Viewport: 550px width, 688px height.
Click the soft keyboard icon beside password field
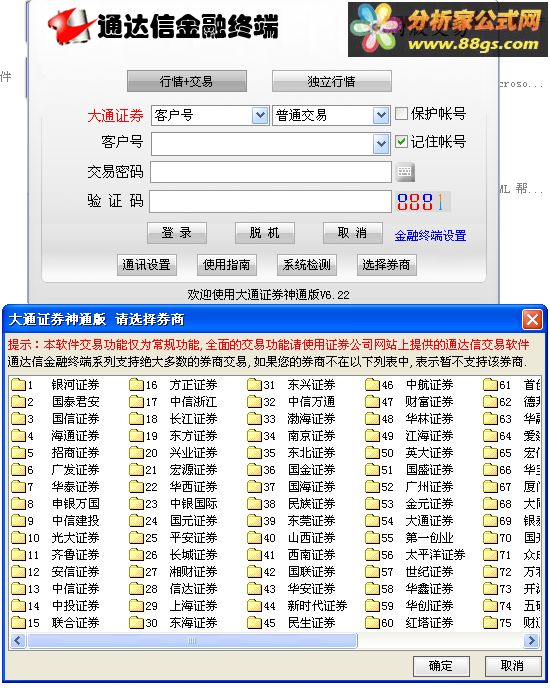[x=404, y=172]
